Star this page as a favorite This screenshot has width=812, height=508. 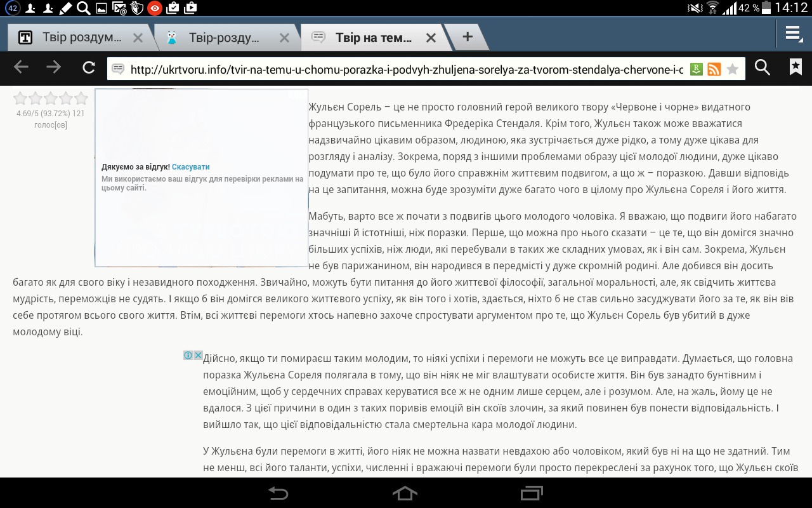[733, 69]
